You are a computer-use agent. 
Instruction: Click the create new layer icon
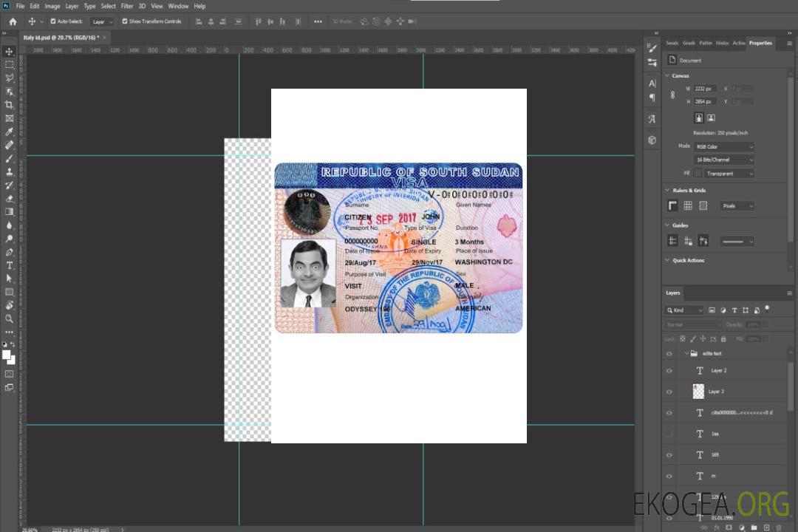click(766, 528)
